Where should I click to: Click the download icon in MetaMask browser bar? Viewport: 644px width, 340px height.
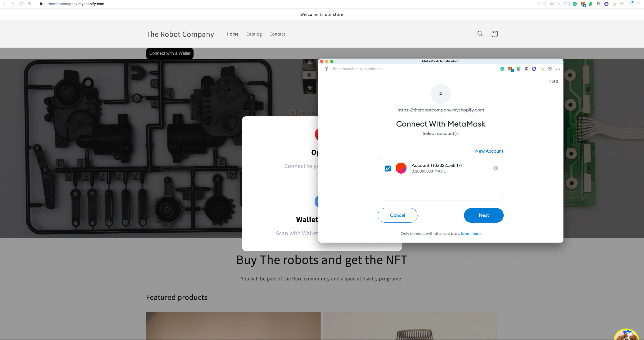[x=559, y=69]
